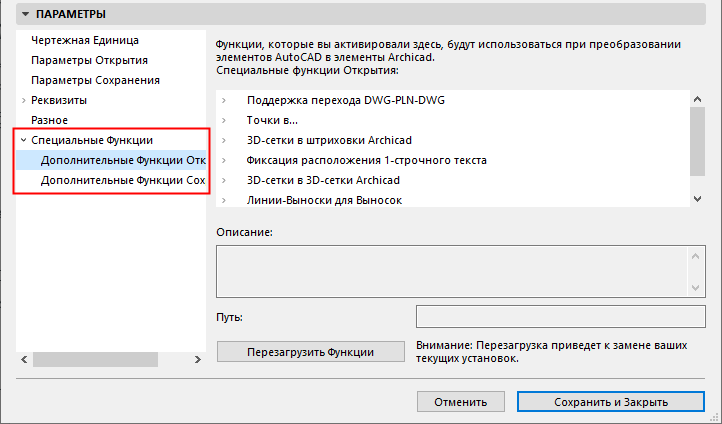The height and width of the screenshot is (424, 722).
Task: Expand the Реквизиты tree node arrow
Action: click(x=23, y=101)
